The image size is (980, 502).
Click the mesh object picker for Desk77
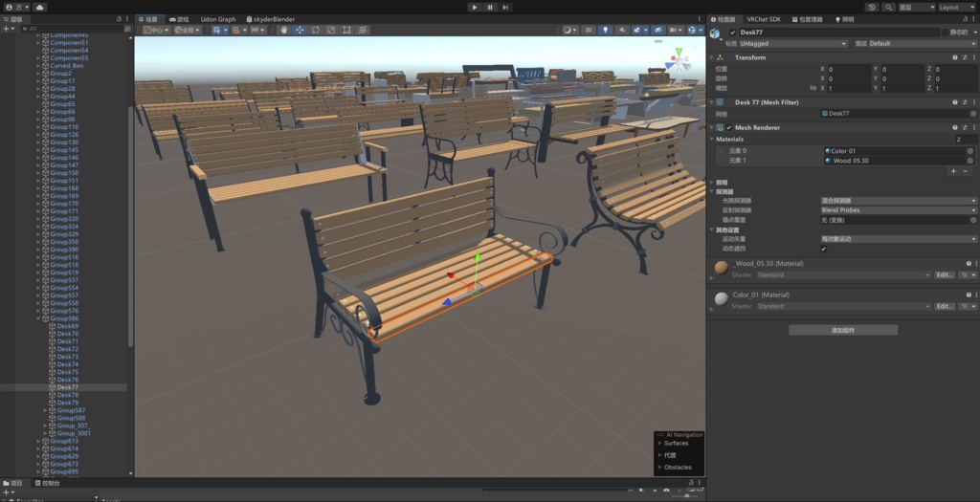click(x=973, y=114)
